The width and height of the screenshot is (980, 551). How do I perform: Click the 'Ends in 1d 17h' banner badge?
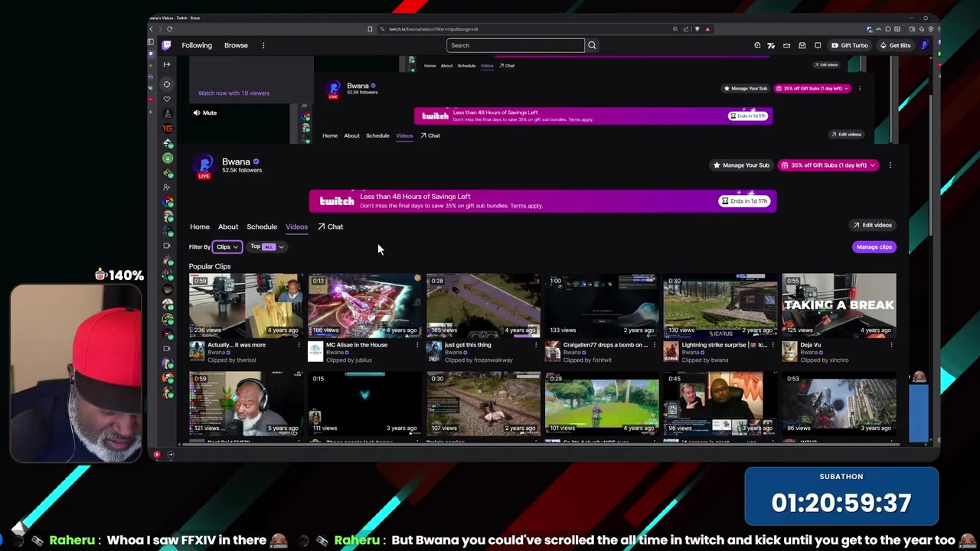pyautogui.click(x=744, y=201)
